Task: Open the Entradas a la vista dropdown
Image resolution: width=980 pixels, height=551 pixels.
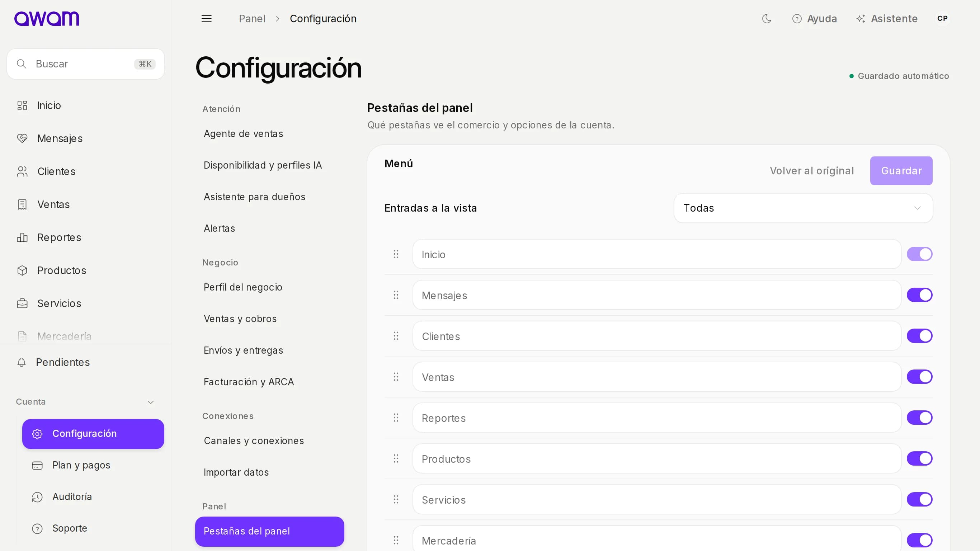Action: (803, 208)
